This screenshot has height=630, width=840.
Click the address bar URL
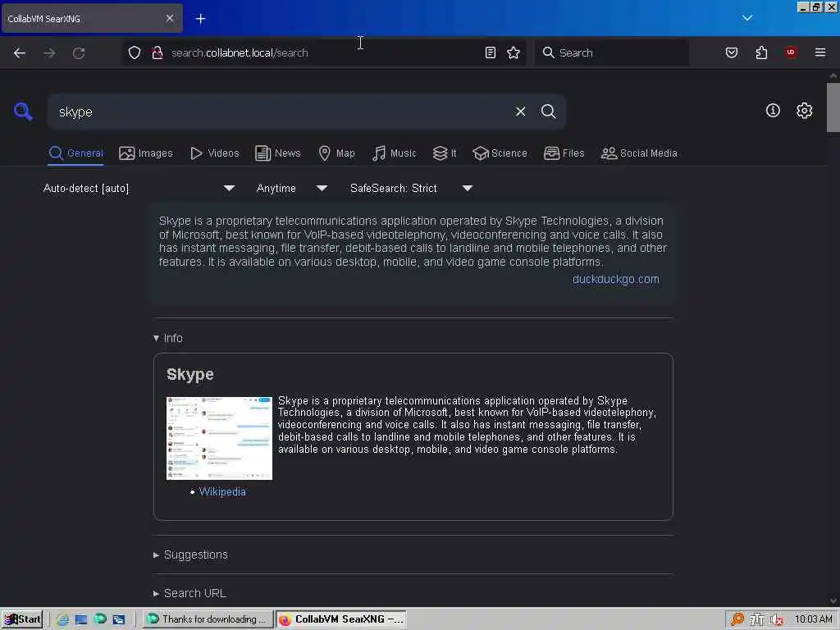click(x=240, y=52)
